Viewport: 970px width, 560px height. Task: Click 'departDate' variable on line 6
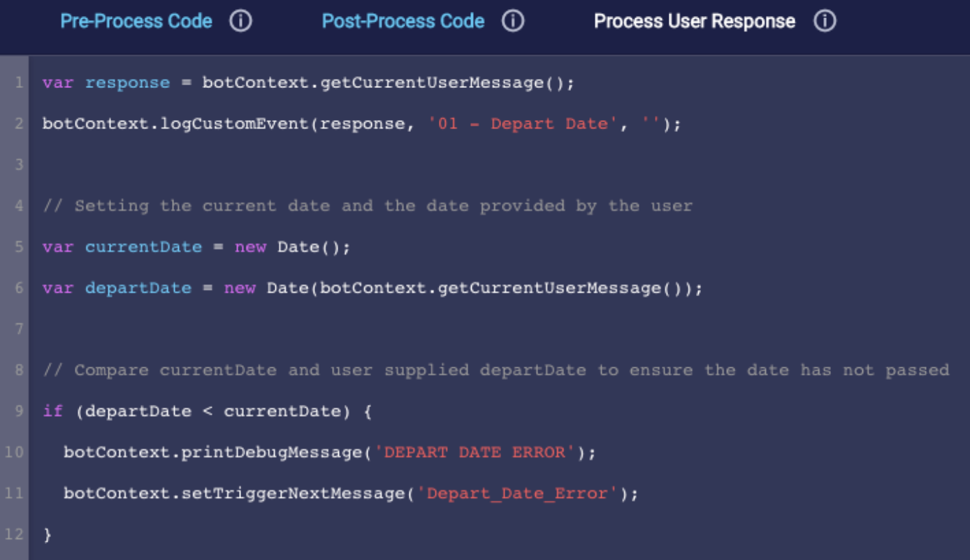138,288
